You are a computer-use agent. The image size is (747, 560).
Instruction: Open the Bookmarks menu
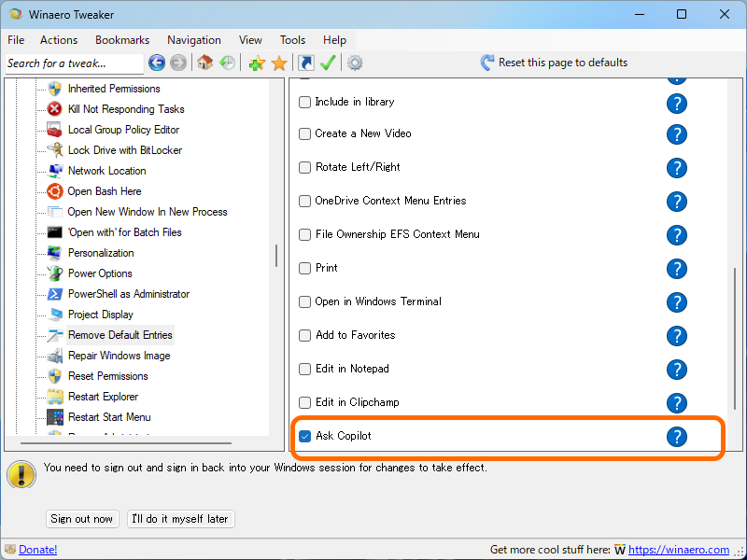tap(122, 40)
